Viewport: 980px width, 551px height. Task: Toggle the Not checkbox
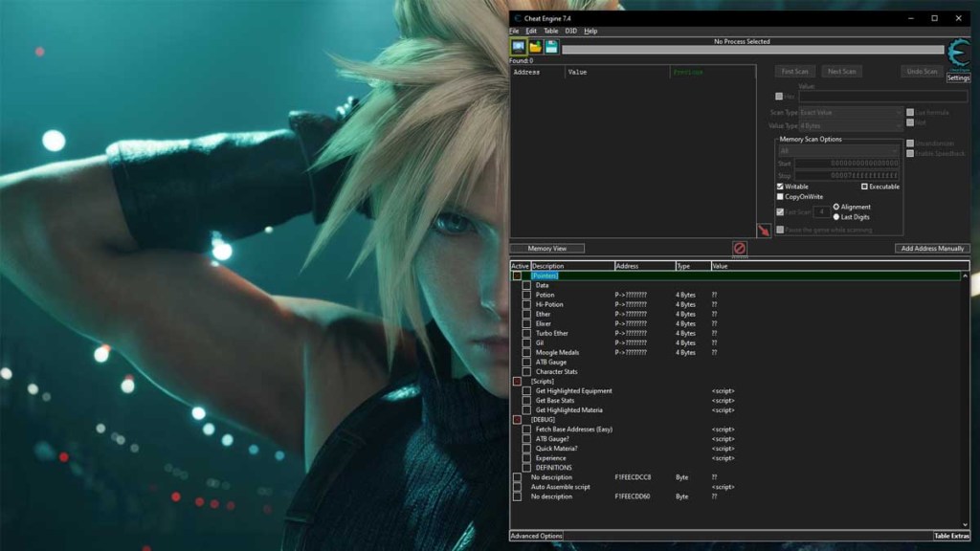[910, 122]
